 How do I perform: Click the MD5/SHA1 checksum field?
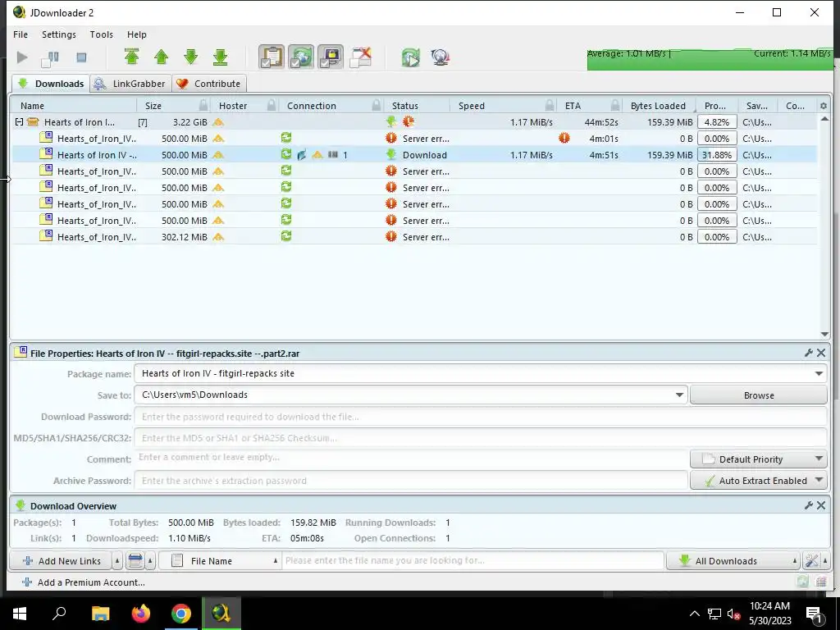point(481,438)
